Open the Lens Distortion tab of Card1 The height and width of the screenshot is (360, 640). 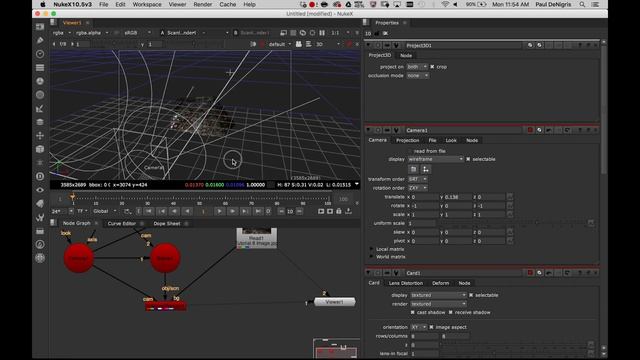(405, 283)
